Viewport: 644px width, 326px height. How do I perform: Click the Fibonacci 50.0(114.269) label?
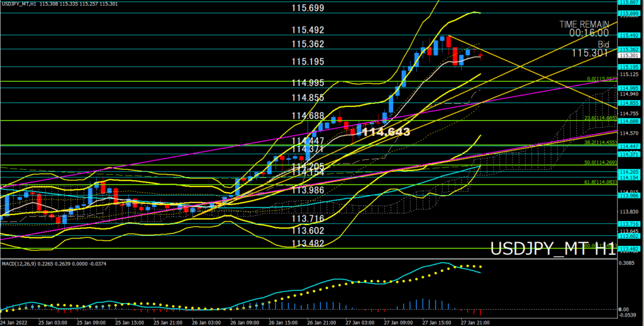[x=601, y=162]
